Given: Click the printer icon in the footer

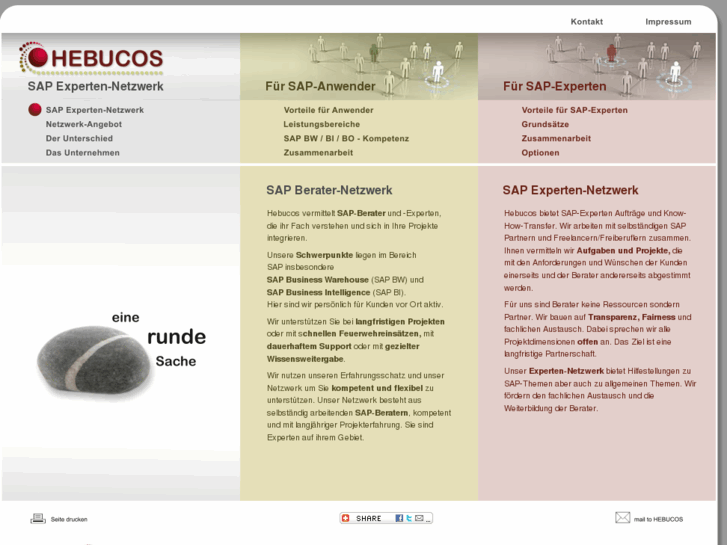Looking at the screenshot, I should pos(38,518).
